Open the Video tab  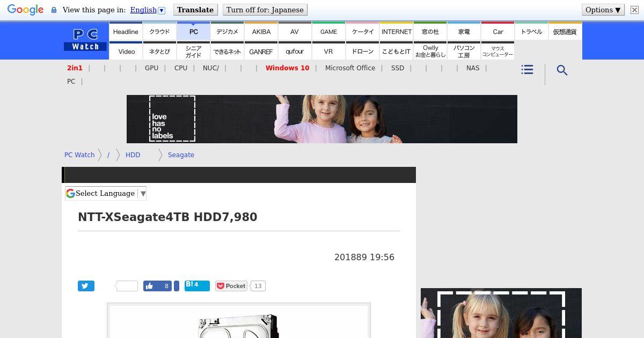126,51
